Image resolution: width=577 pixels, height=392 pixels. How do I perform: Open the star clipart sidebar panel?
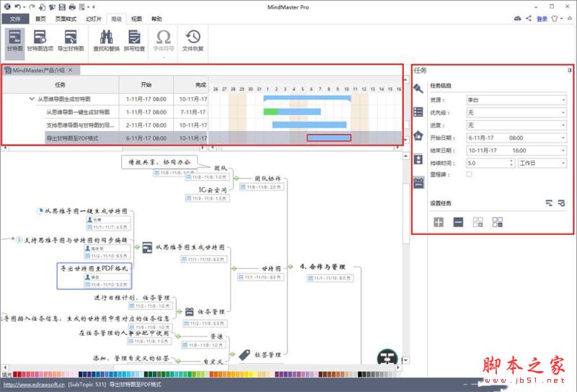pos(418,159)
